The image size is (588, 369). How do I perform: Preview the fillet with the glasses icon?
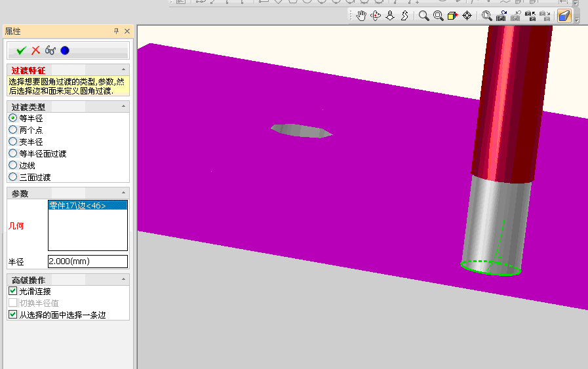tap(50, 50)
